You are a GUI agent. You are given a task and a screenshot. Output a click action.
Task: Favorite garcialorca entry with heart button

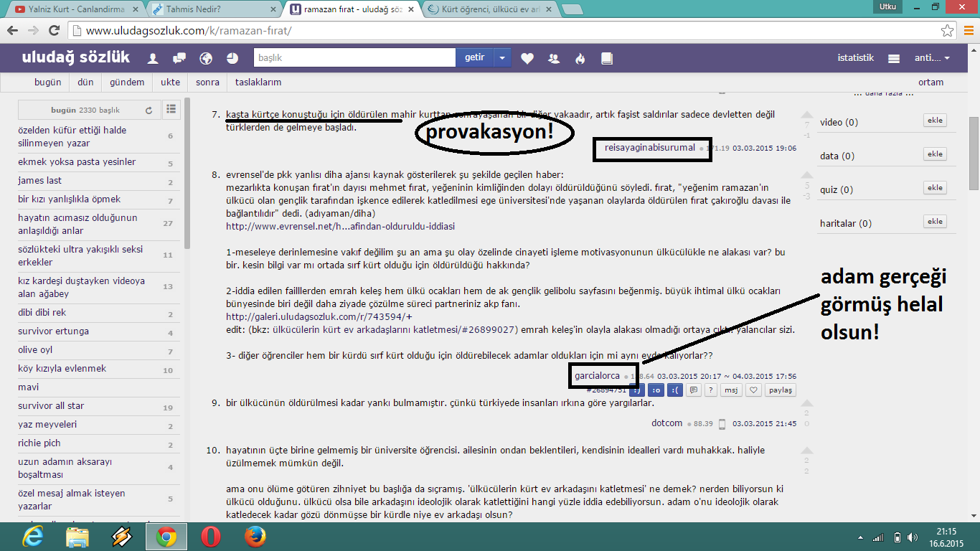[x=753, y=390]
